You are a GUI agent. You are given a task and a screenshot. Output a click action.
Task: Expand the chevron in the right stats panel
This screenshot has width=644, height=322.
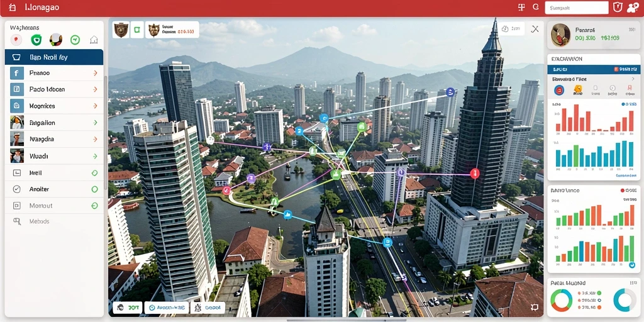click(x=633, y=79)
